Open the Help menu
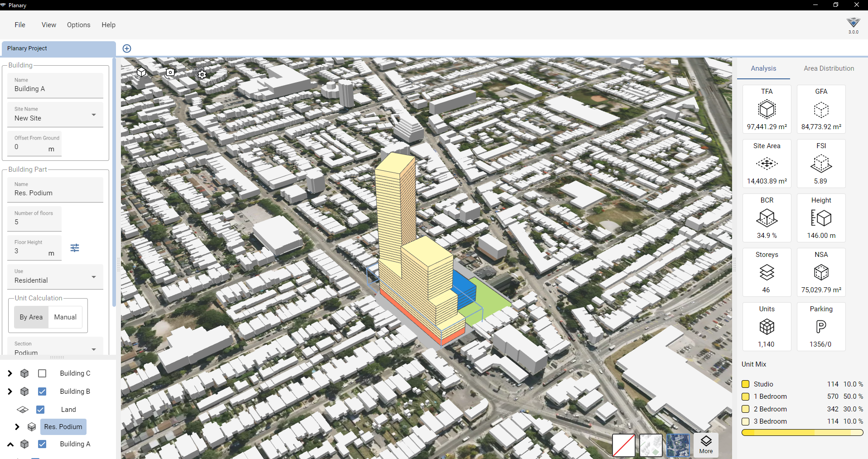The width and height of the screenshot is (868, 459). (x=109, y=25)
